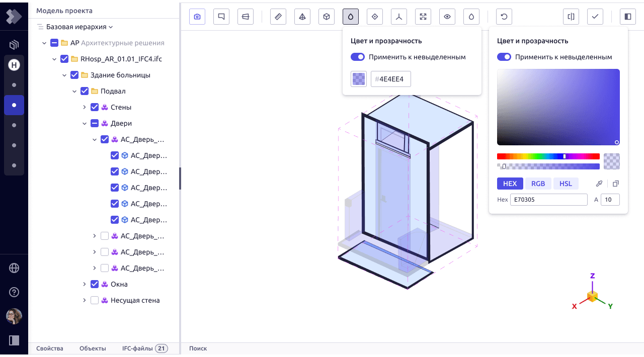Open the user avatar profile

pyautogui.click(x=14, y=316)
